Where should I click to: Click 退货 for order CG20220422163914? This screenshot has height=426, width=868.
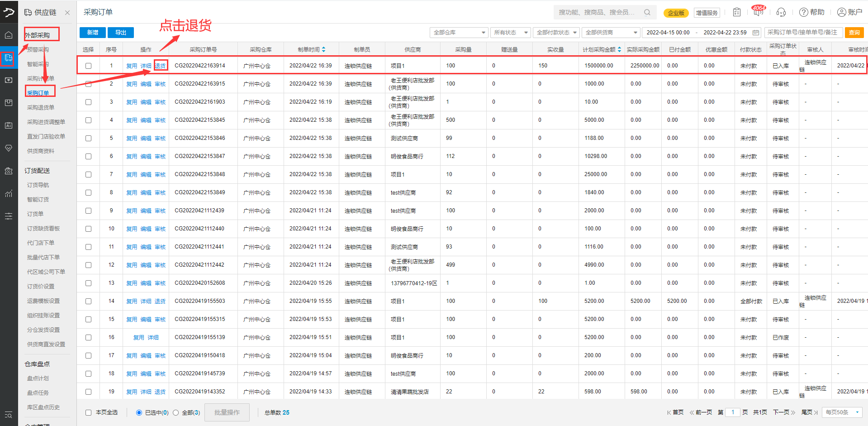coord(160,66)
